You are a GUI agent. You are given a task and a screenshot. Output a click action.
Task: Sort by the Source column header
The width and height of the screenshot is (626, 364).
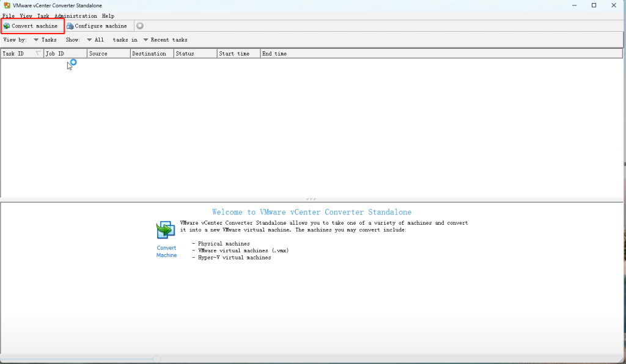click(x=109, y=53)
